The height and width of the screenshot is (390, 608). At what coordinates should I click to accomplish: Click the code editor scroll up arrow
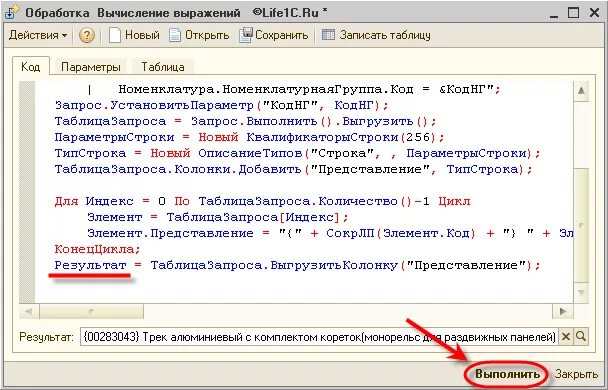click(x=581, y=91)
